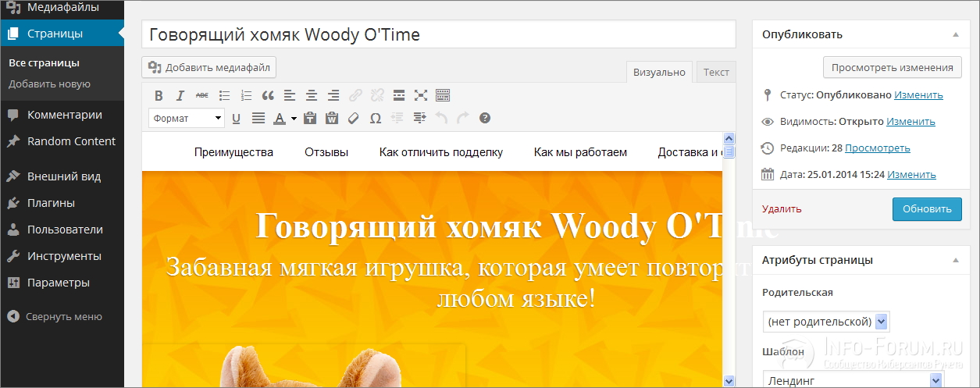Click Просмотреть изменения button
Viewport: 980px width, 388px height.
click(892, 67)
